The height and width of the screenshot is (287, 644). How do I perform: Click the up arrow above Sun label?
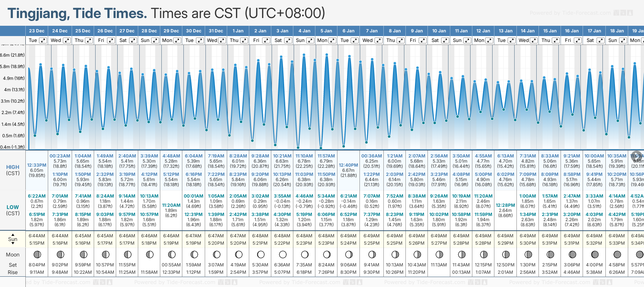(13, 234)
